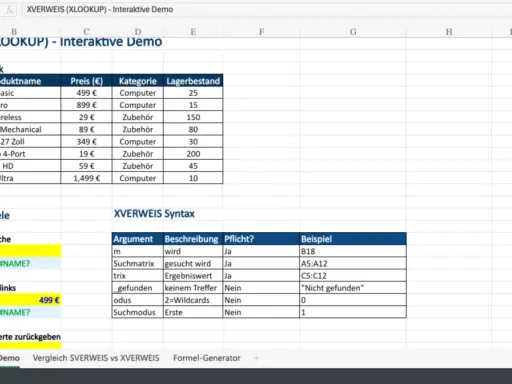Image resolution: width=512 pixels, height=384 pixels.
Task: Select the 29 € price cell
Action: (x=86, y=117)
